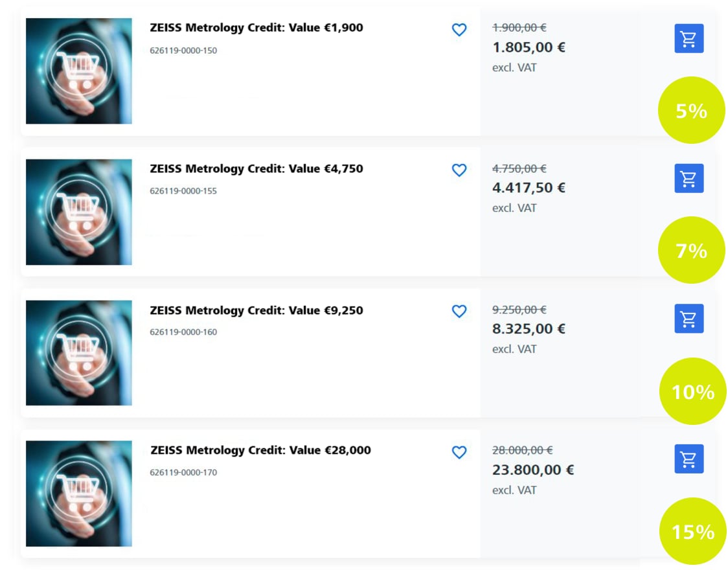Viewport: 728px width, 570px height.
Task: Add €9,250 credit to cart
Action: coord(688,319)
